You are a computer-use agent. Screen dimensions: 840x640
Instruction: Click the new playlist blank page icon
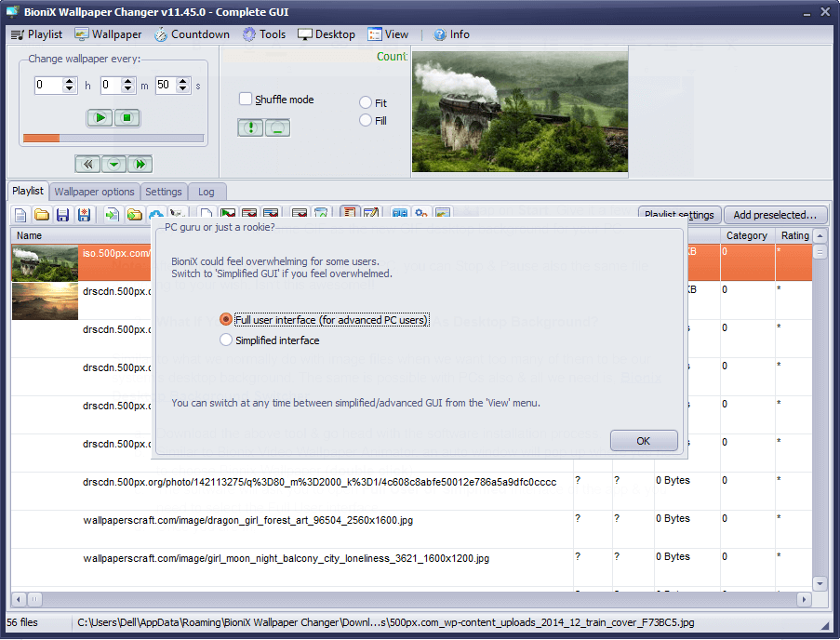20,215
